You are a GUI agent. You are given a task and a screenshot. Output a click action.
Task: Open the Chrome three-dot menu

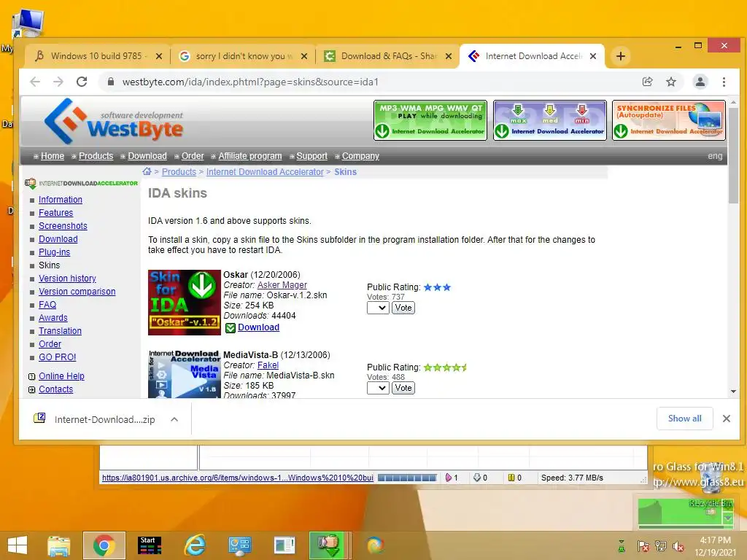[x=724, y=82]
